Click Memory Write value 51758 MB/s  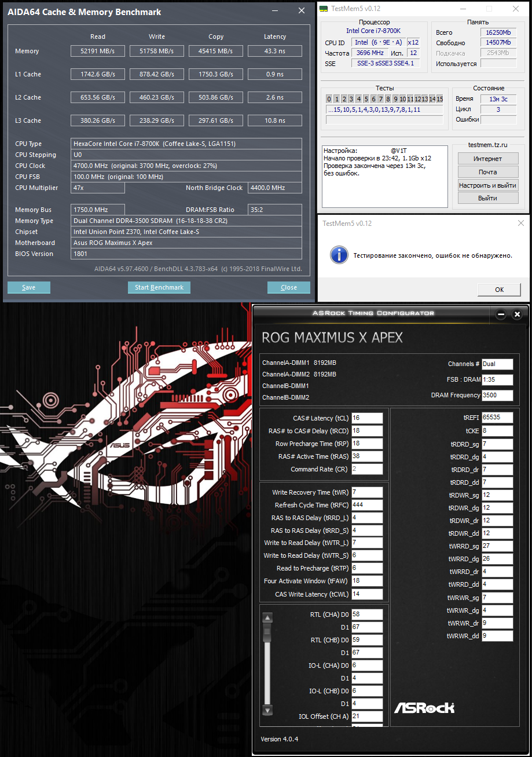pos(157,51)
